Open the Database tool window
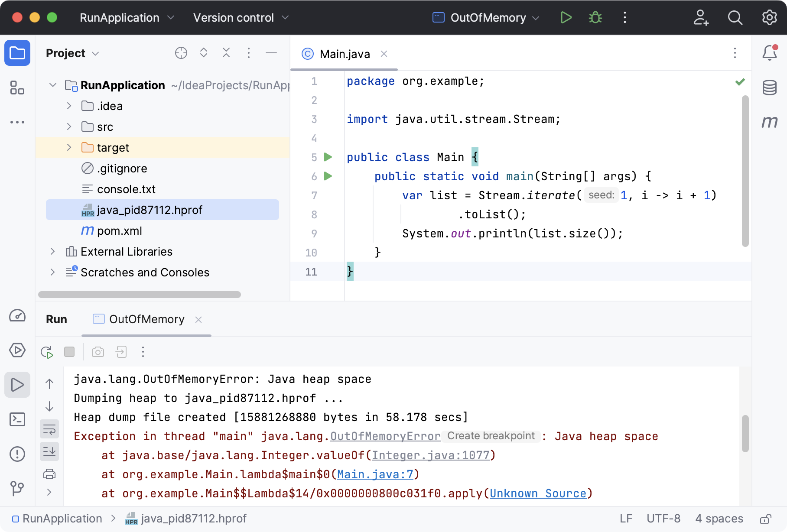 770,88
